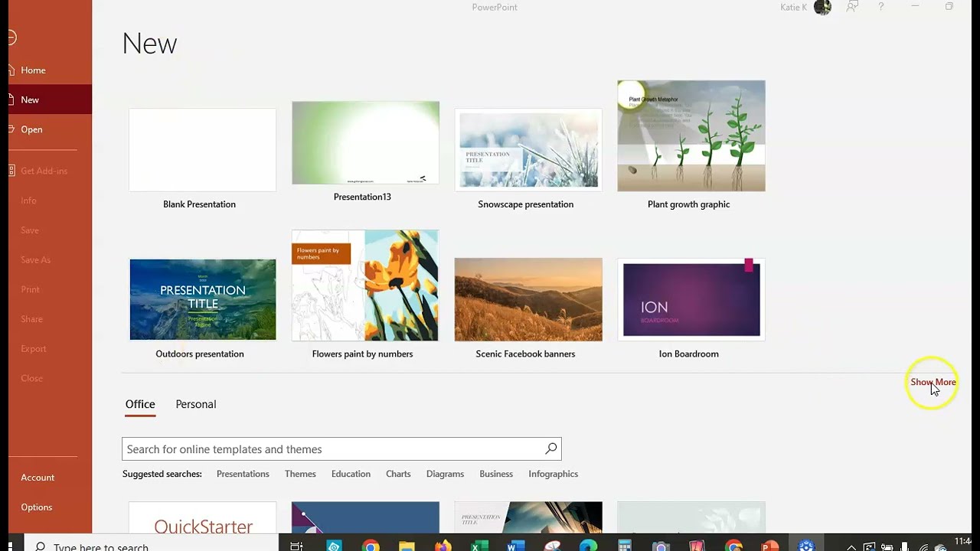This screenshot has width=980, height=551.
Task: Open Calculator from the taskbar
Action: click(x=625, y=546)
